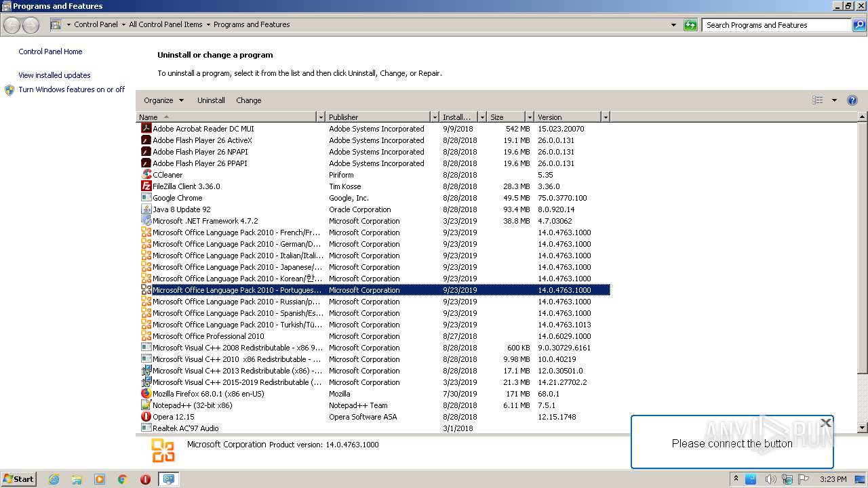
Task: Click the Start button
Action: point(19,479)
